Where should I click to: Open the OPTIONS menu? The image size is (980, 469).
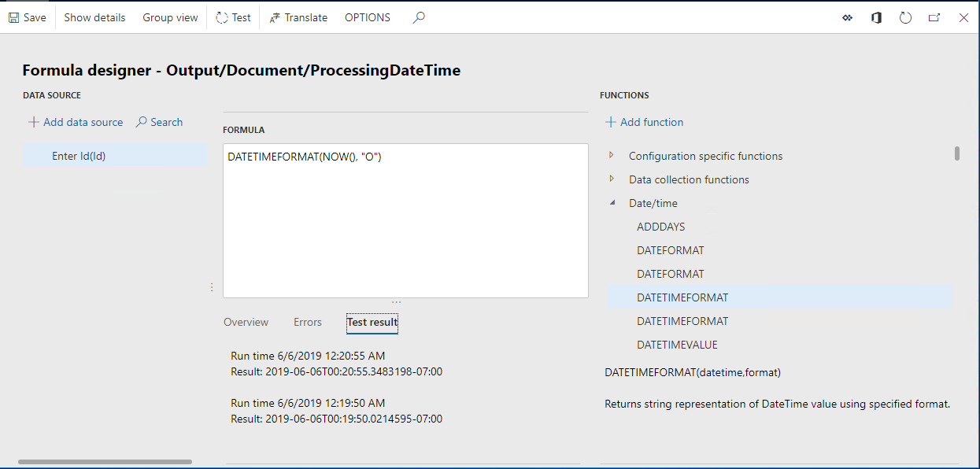(368, 17)
